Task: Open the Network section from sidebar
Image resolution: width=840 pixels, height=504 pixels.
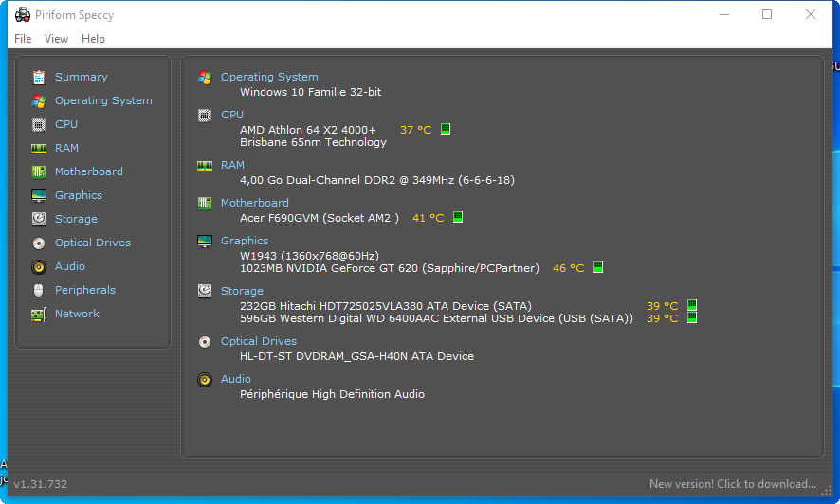Action: 77,314
